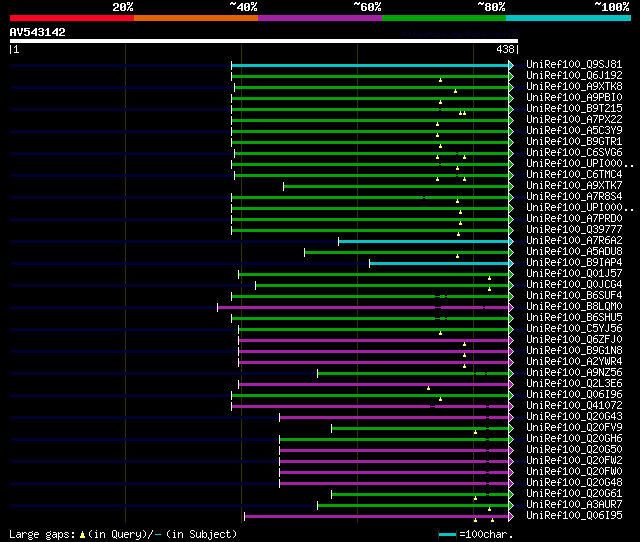
Task: Select the UniRef100_Q20G50 label
Action: (574, 450)
